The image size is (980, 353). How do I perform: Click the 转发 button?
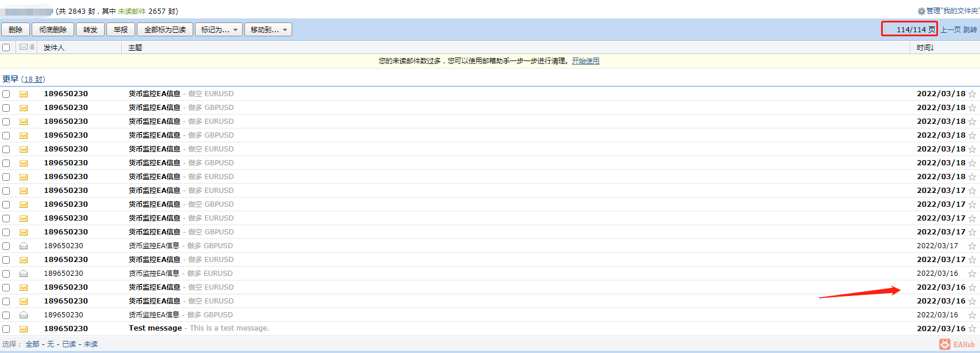point(90,29)
